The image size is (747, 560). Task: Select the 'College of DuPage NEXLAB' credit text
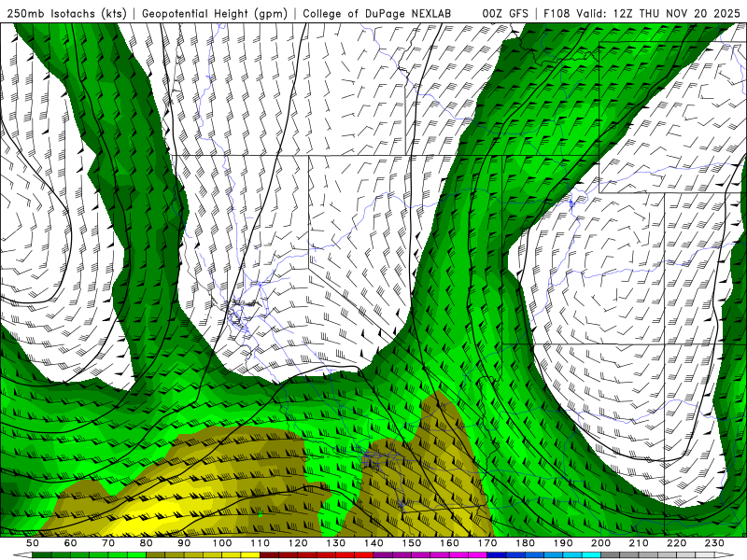[x=377, y=14]
